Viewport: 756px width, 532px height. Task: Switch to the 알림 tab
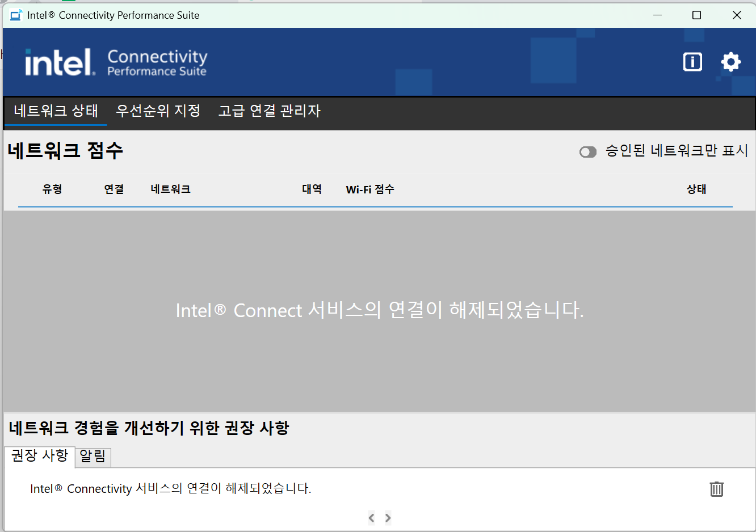[93, 457]
